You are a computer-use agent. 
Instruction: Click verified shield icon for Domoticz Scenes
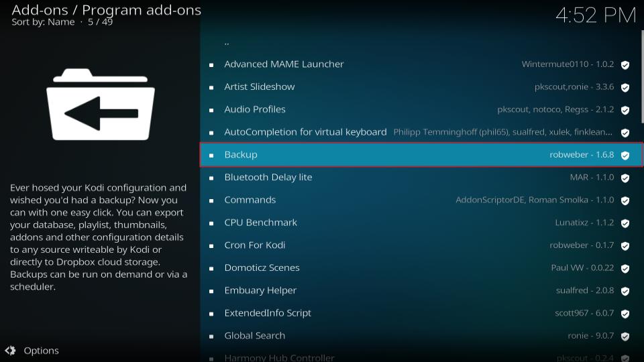(625, 268)
